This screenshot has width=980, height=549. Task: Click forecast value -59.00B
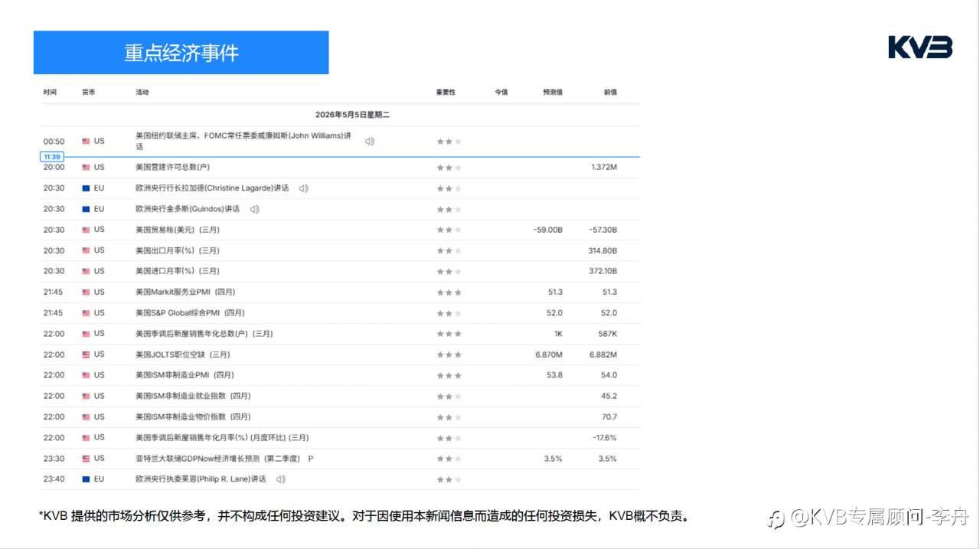click(x=548, y=230)
